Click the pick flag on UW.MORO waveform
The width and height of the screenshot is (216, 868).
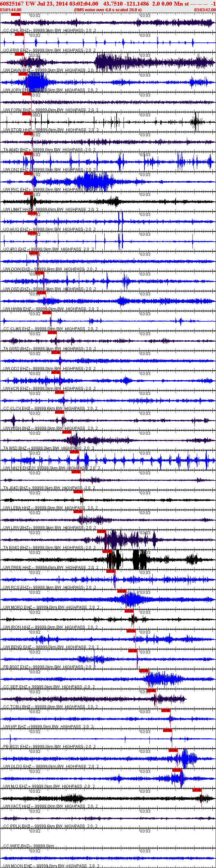click(x=122, y=591)
